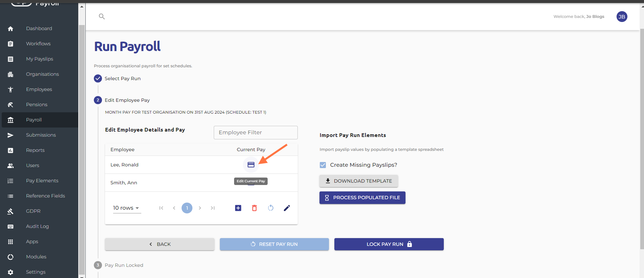The image size is (644, 278).
Task: Click the Audit Log keyboard icon
Action: tap(11, 227)
